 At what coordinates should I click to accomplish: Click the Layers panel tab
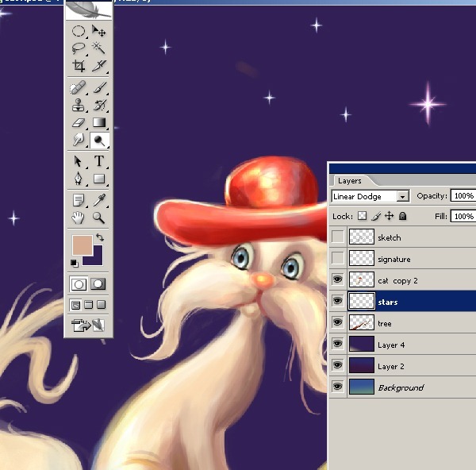(349, 180)
